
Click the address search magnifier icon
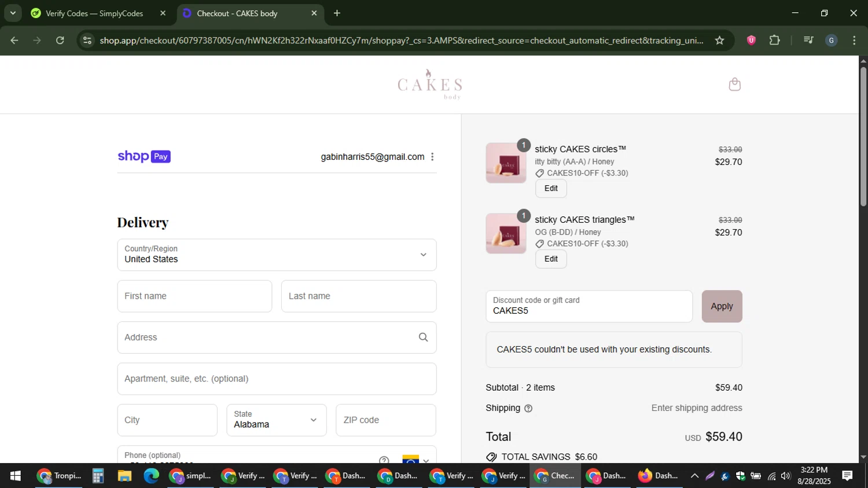pos(423,337)
